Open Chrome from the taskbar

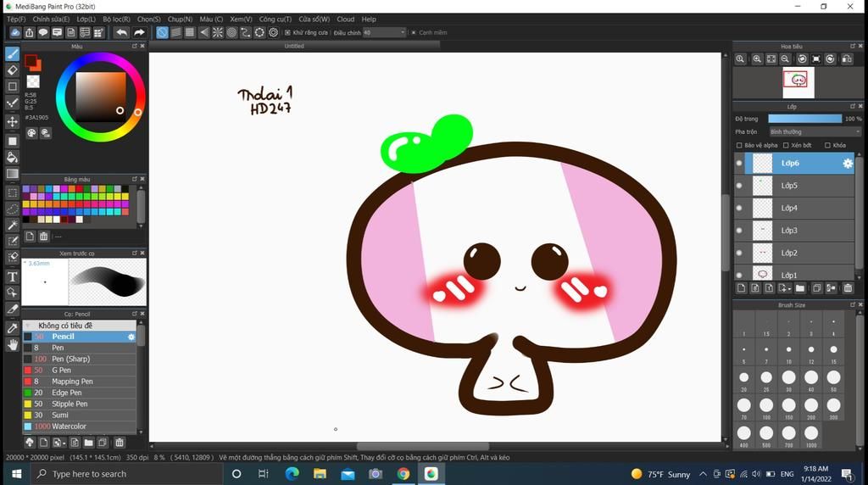click(403, 474)
